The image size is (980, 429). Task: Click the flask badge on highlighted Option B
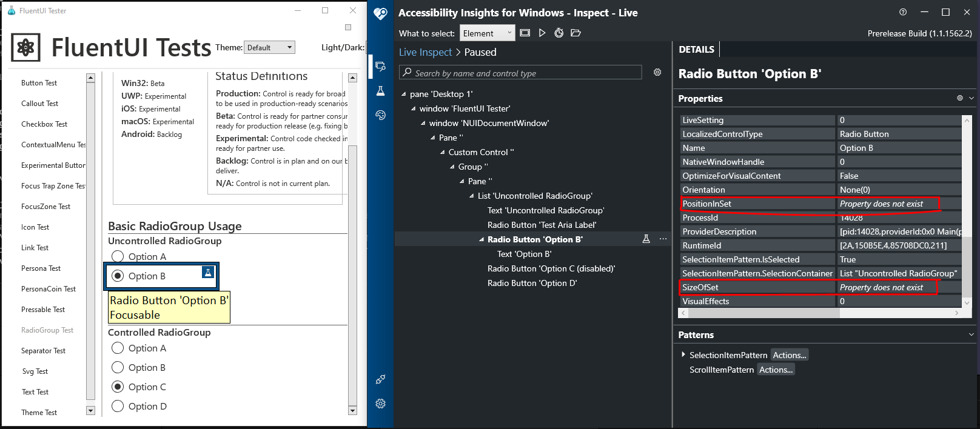point(208,272)
